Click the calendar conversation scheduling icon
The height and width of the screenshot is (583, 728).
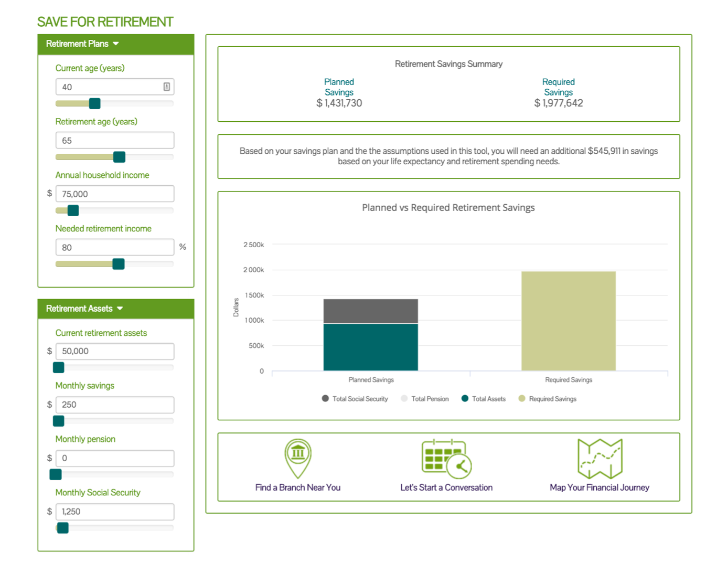(x=446, y=458)
